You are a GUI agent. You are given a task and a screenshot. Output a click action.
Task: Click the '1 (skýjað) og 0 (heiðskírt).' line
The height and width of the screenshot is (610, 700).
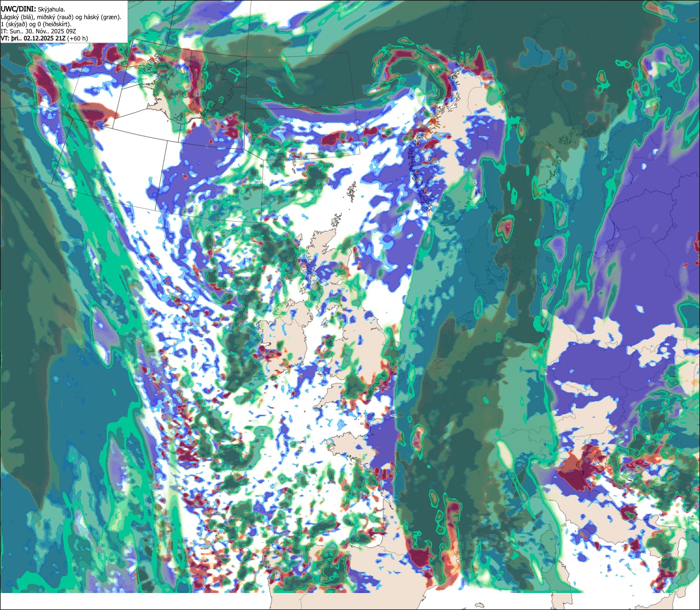pos(36,24)
